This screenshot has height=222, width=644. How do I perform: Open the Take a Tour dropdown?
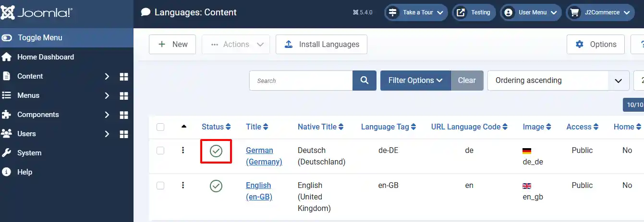point(416,12)
